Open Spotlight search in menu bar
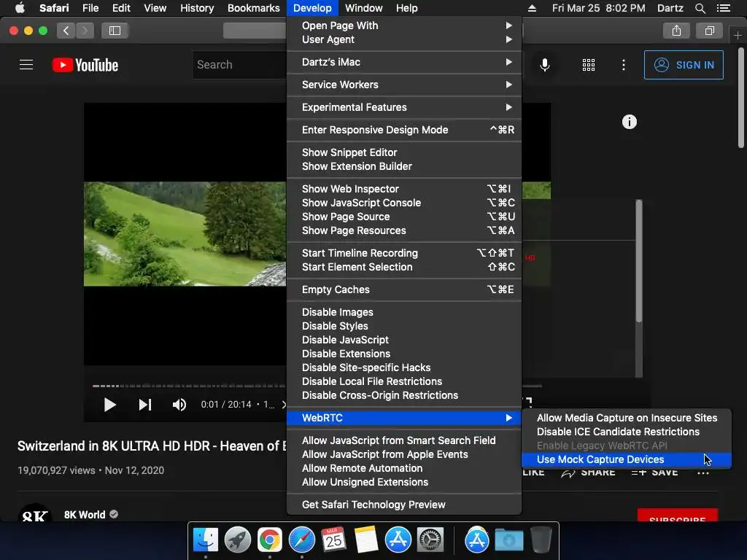The height and width of the screenshot is (560, 747). 700,8
